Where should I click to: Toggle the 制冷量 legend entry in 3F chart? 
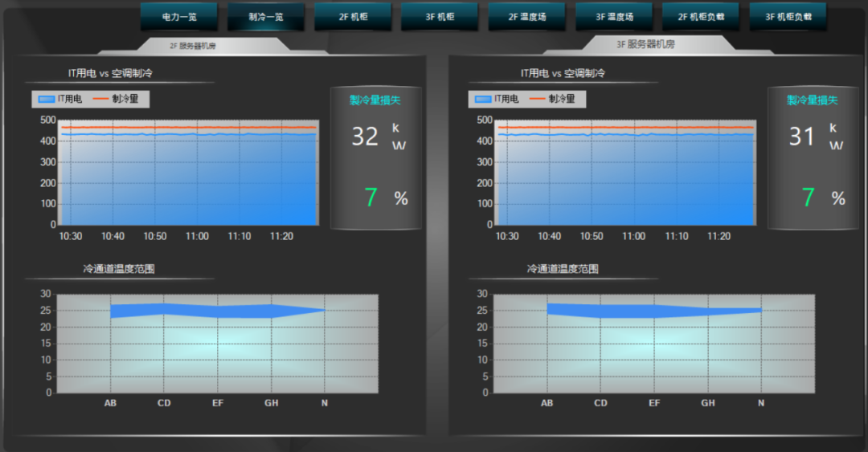552,99
